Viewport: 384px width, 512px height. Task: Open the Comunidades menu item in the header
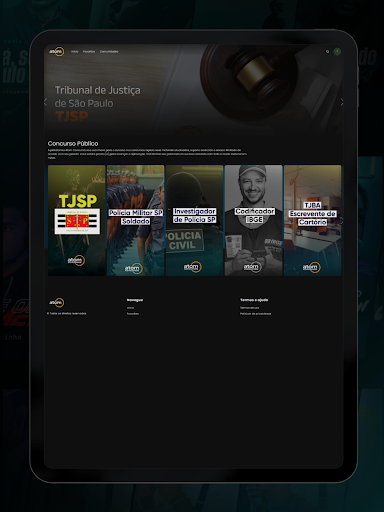pos(109,52)
